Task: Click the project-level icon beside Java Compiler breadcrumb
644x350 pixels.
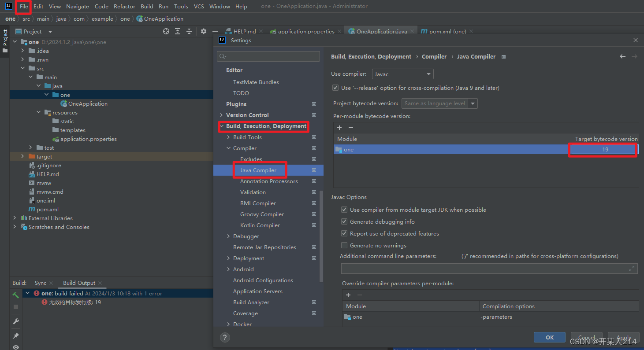Action: click(504, 57)
